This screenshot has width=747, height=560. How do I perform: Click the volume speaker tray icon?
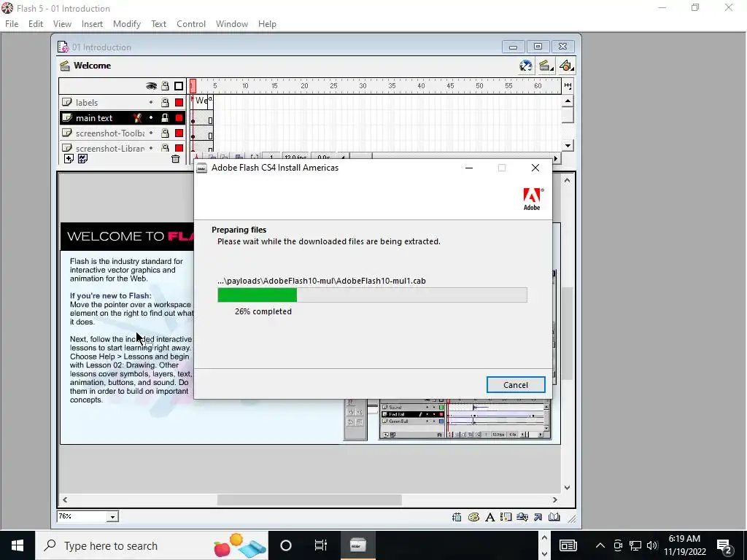click(652, 545)
